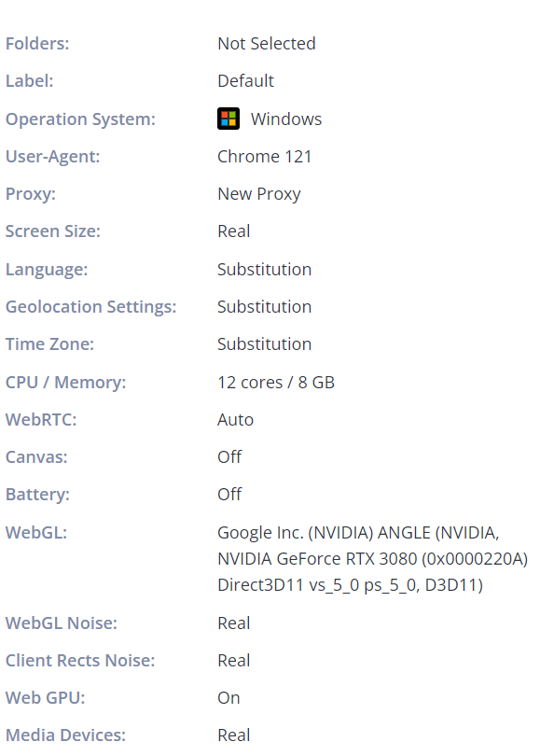The height and width of the screenshot is (756, 540).
Task: Click the Language Substitution value
Action: click(x=265, y=269)
